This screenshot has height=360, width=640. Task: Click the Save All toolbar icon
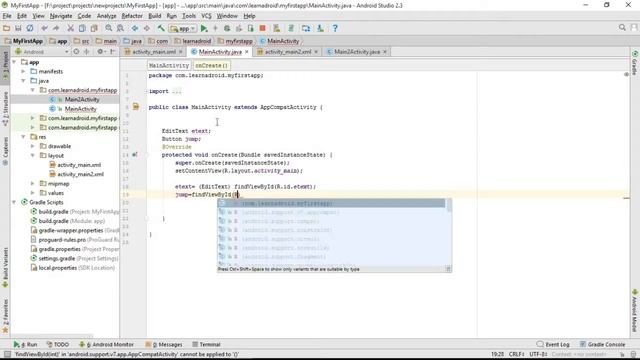tap(18, 28)
